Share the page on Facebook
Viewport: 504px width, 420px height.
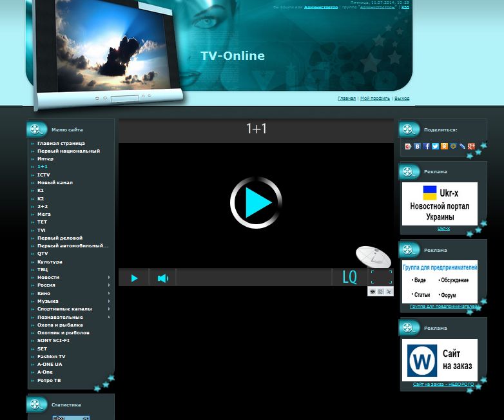coord(426,146)
